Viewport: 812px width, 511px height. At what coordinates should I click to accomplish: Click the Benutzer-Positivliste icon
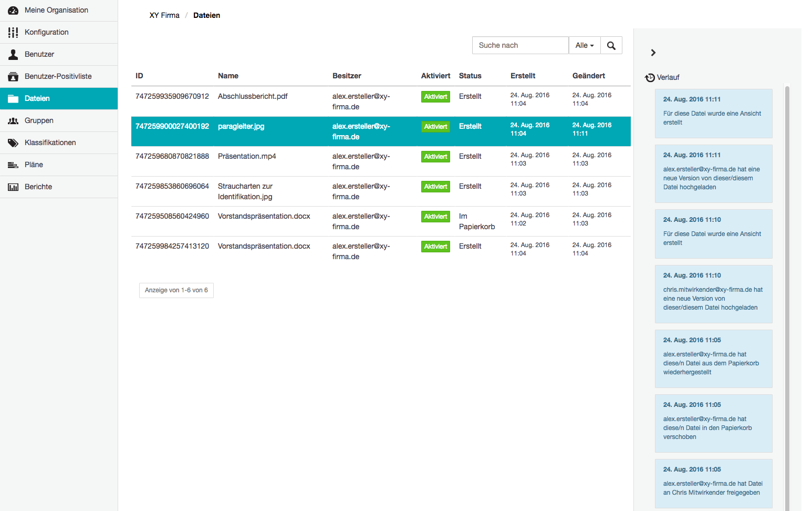(x=13, y=77)
